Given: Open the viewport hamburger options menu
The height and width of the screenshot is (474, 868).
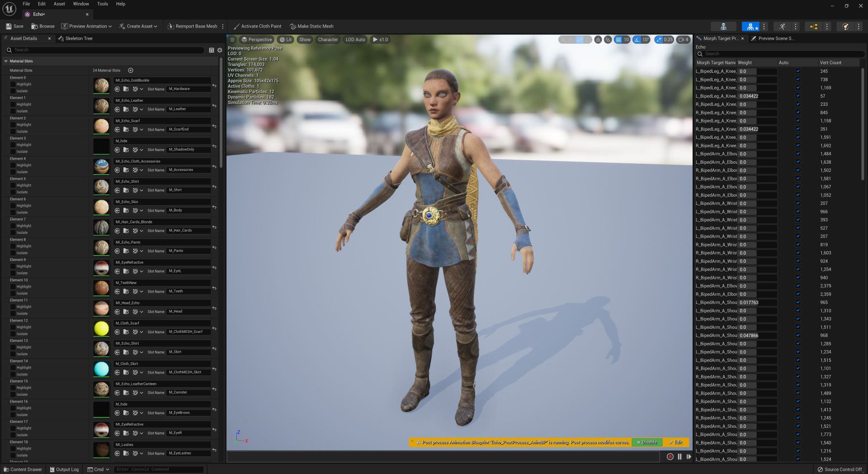Looking at the screenshot, I should [232, 40].
